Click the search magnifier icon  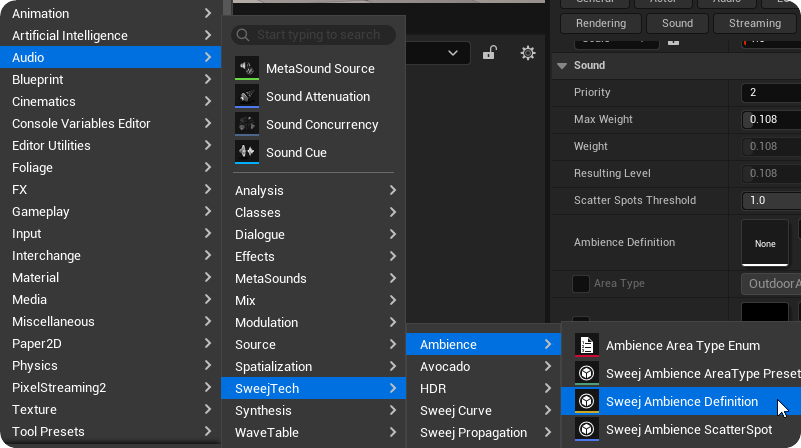point(243,35)
